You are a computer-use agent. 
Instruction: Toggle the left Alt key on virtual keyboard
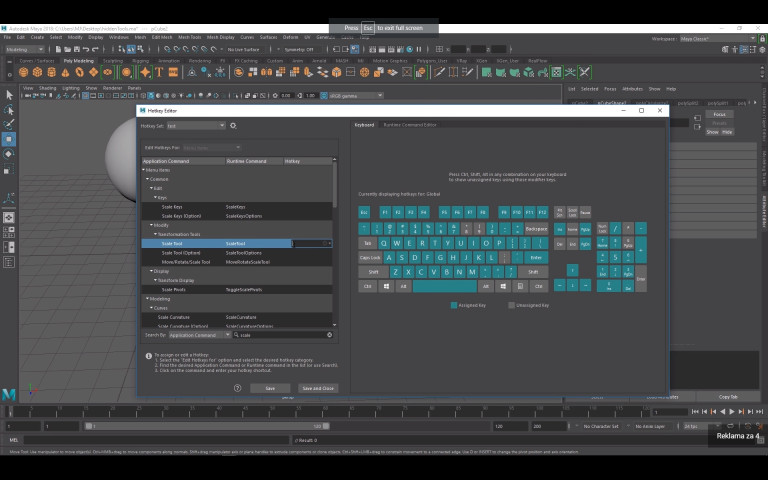pos(404,286)
